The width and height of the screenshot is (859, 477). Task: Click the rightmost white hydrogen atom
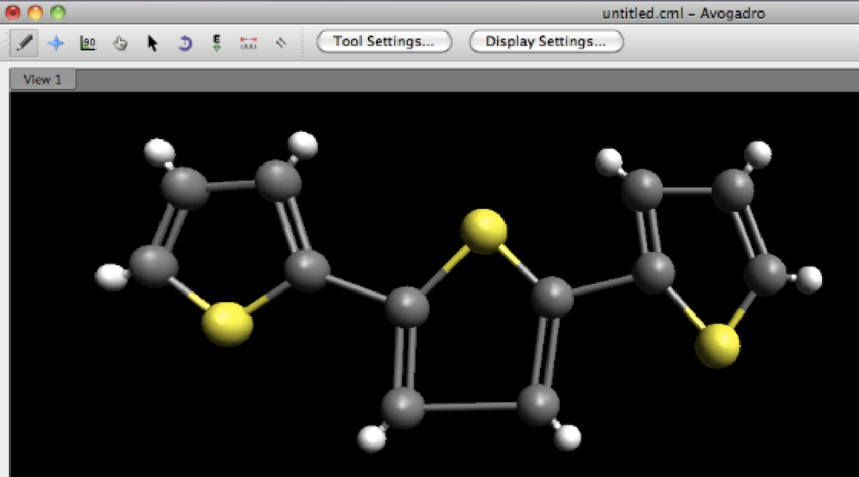810,278
